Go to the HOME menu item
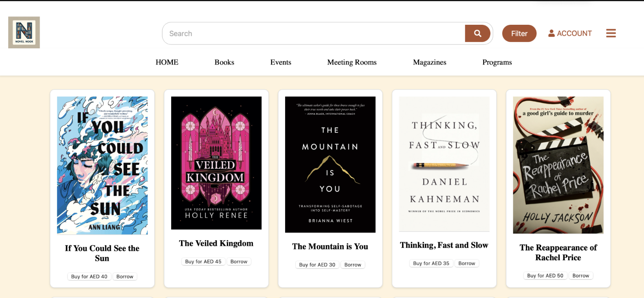 coord(167,62)
